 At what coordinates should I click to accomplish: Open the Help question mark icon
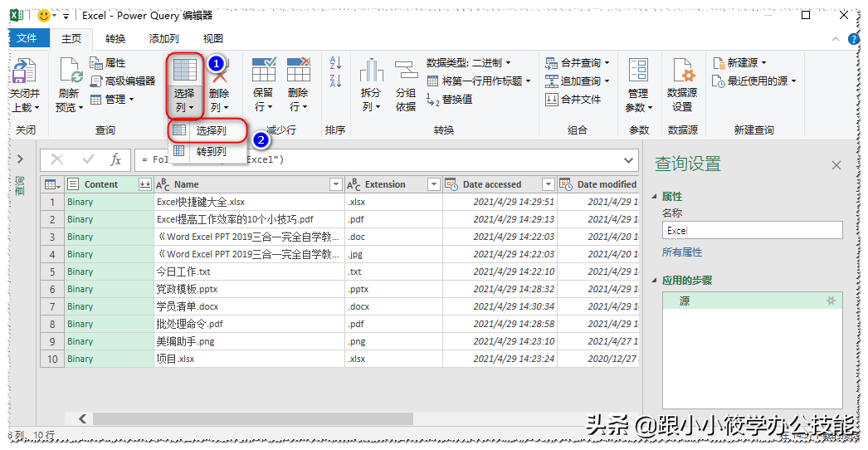tap(854, 39)
